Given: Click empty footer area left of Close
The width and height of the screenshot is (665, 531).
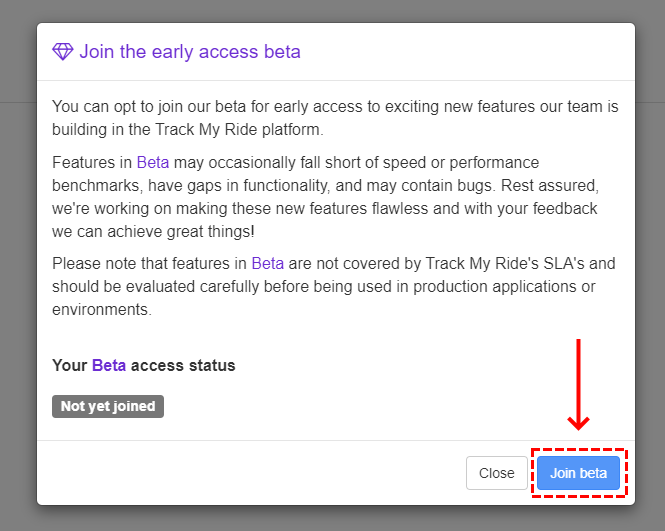Looking at the screenshot, I should (250, 473).
